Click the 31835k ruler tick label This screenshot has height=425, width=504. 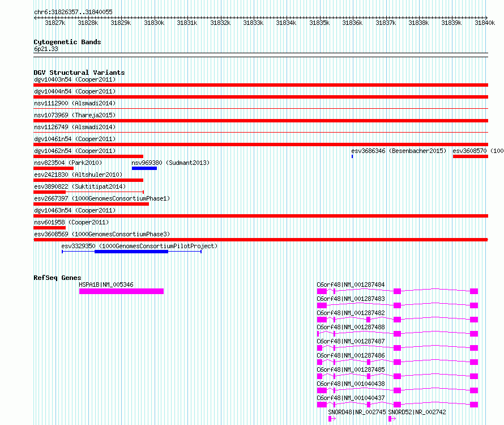click(x=319, y=23)
